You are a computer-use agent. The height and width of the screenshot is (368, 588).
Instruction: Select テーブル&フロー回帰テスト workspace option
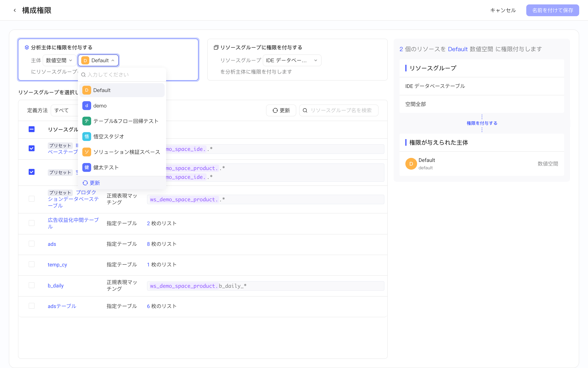click(x=122, y=121)
